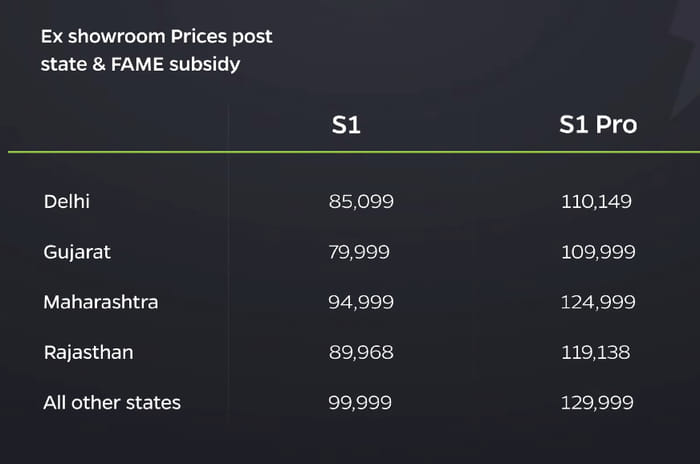The height and width of the screenshot is (464, 700).
Task: Select the Maharashtra row label
Action: (101, 302)
